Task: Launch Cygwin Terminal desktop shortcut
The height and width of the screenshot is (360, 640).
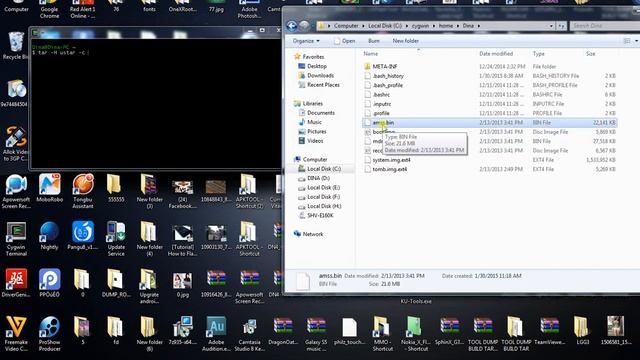Action: (x=16, y=239)
